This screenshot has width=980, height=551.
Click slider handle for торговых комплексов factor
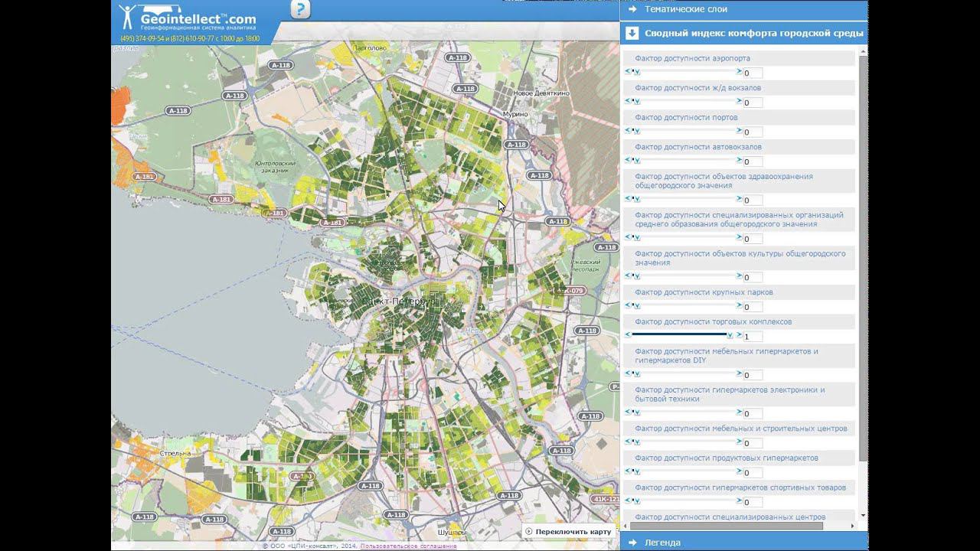(730, 335)
